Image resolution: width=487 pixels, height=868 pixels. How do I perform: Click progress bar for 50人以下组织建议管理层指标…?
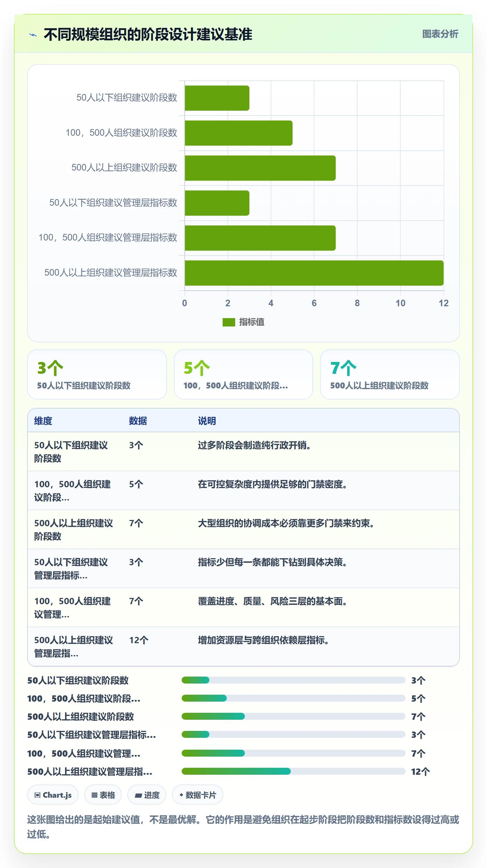coord(293,734)
